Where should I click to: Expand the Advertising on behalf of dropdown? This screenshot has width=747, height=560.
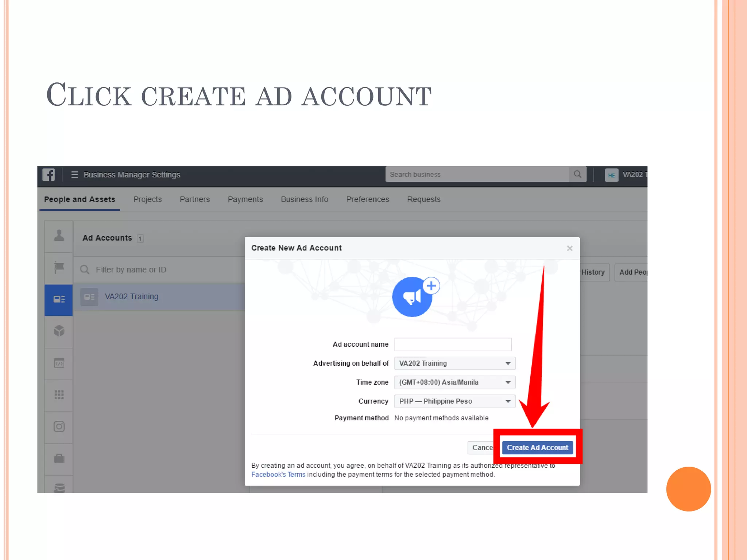tap(455, 363)
